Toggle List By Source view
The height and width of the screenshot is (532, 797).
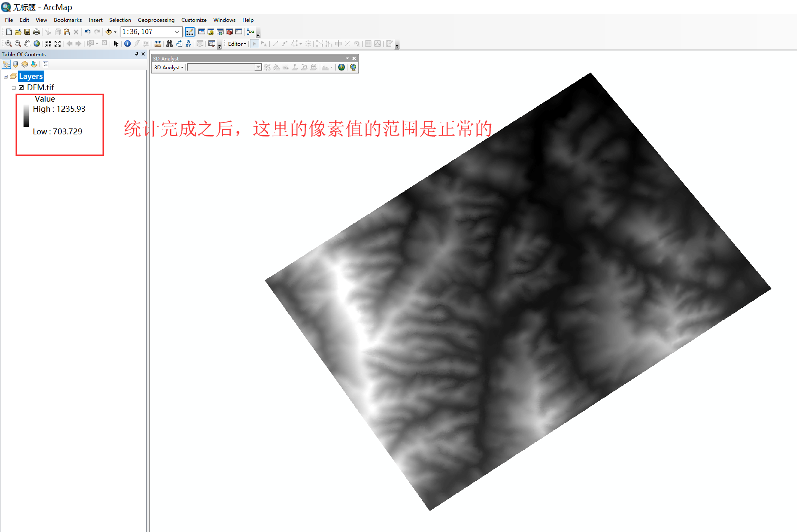[x=16, y=64]
